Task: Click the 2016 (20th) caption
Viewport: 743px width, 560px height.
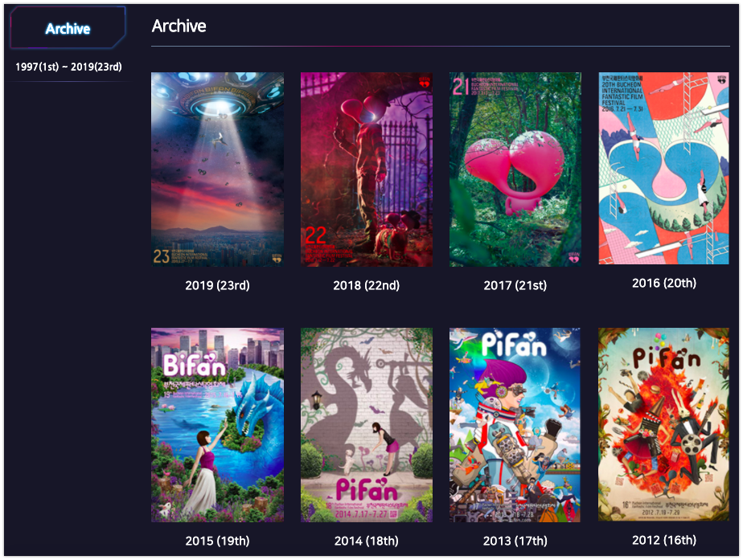Action: pyautogui.click(x=664, y=283)
